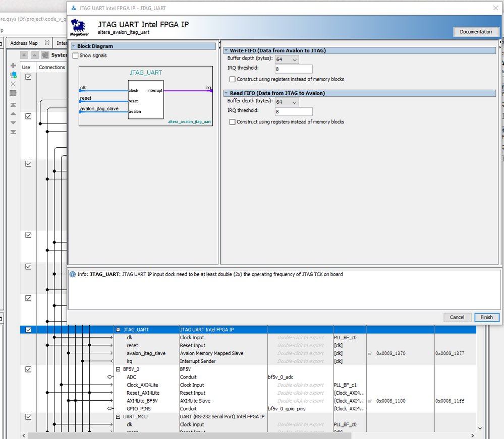The width and height of the screenshot is (504, 439).
Task: Click the Cancel button
Action: (457, 318)
